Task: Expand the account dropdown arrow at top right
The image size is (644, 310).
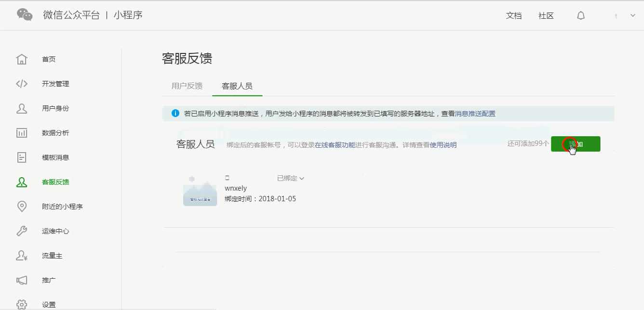Action: tap(633, 15)
